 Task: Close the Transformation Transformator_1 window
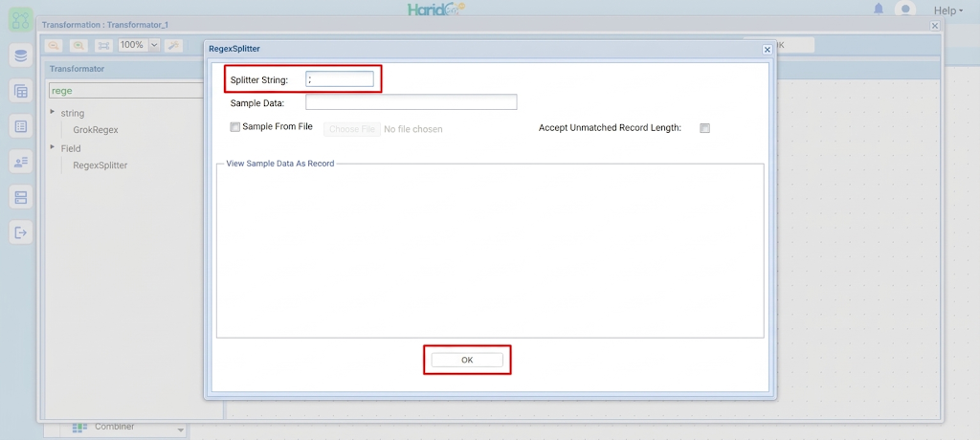[x=934, y=26]
